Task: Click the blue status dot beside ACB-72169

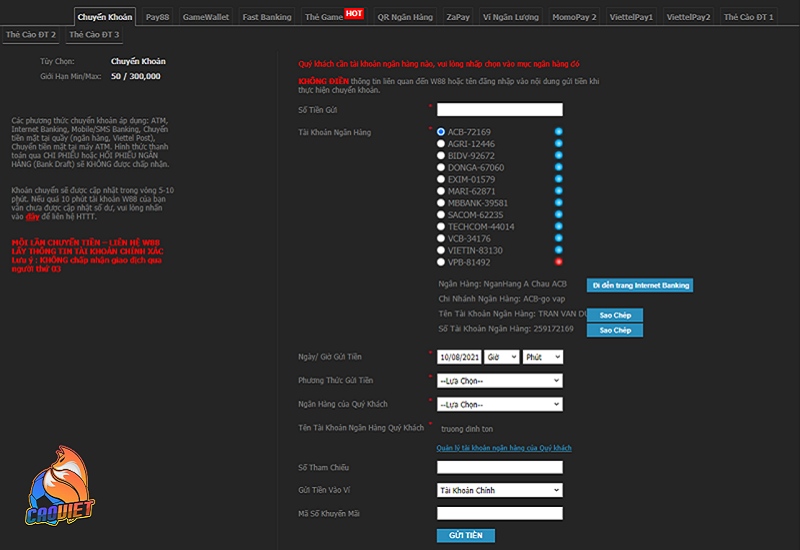Action: [559, 132]
